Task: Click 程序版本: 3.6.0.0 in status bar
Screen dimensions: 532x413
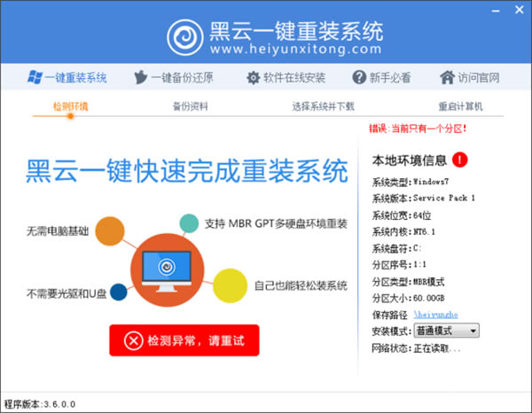Action: [x=40, y=404]
